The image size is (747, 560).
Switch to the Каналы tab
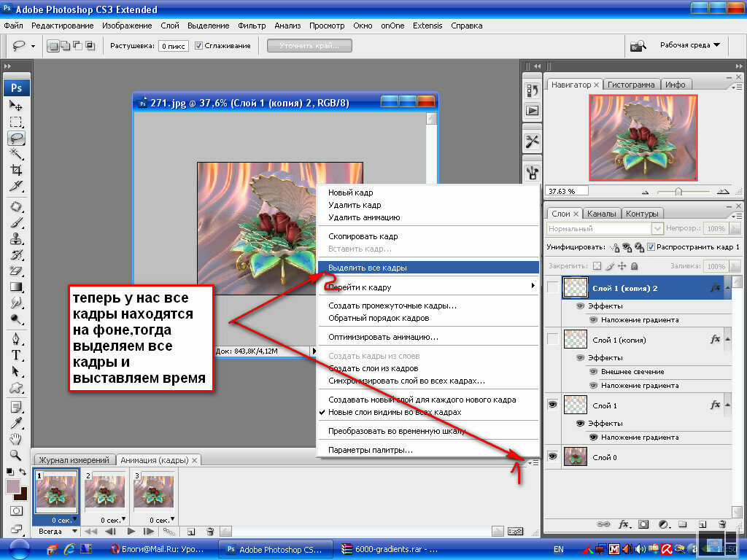point(601,214)
